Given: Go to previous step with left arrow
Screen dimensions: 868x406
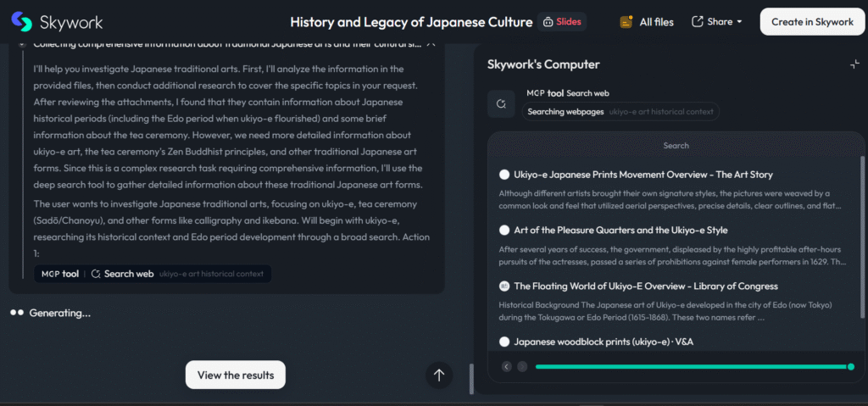Looking at the screenshot, I should pos(507,367).
